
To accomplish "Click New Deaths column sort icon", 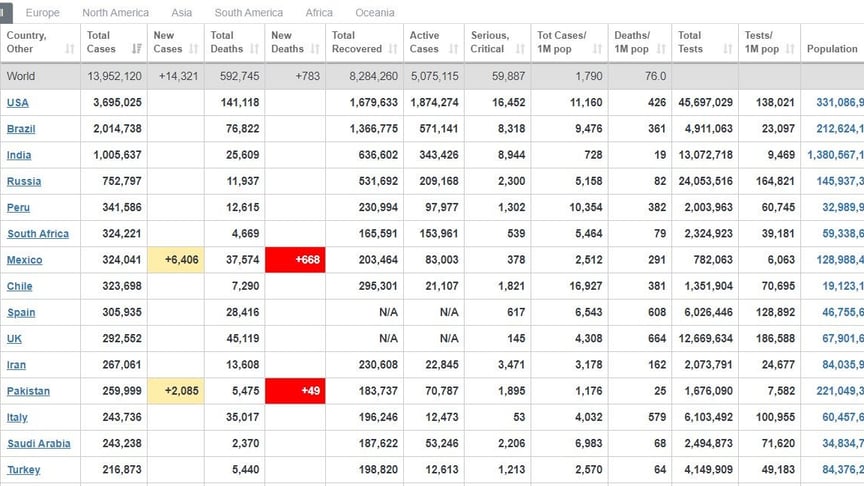I will point(315,49).
